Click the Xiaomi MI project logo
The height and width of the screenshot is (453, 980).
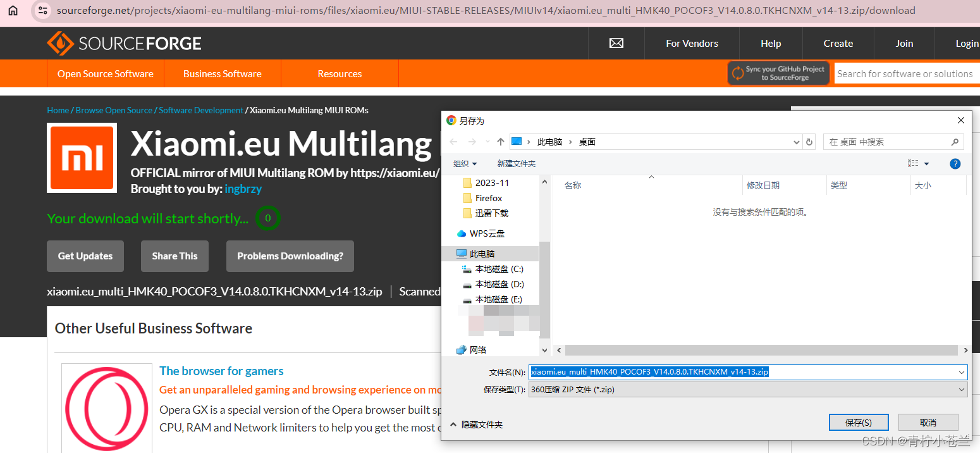tap(82, 158)
